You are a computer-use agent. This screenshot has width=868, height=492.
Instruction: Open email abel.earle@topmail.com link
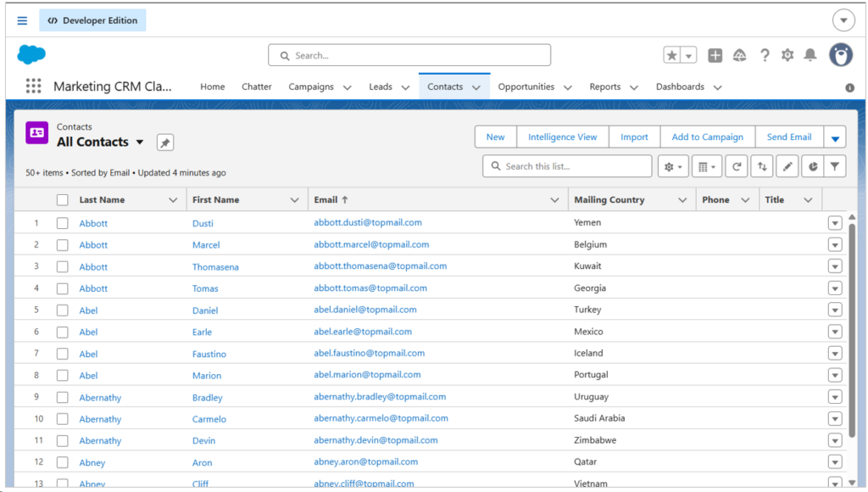coord(363,332)
